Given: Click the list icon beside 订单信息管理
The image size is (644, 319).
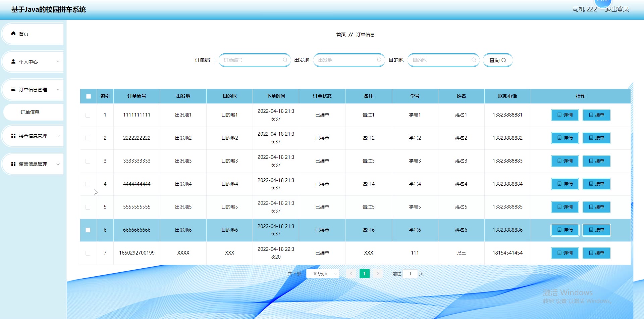Looking at the screenshot, I should (x=13, y=90).
